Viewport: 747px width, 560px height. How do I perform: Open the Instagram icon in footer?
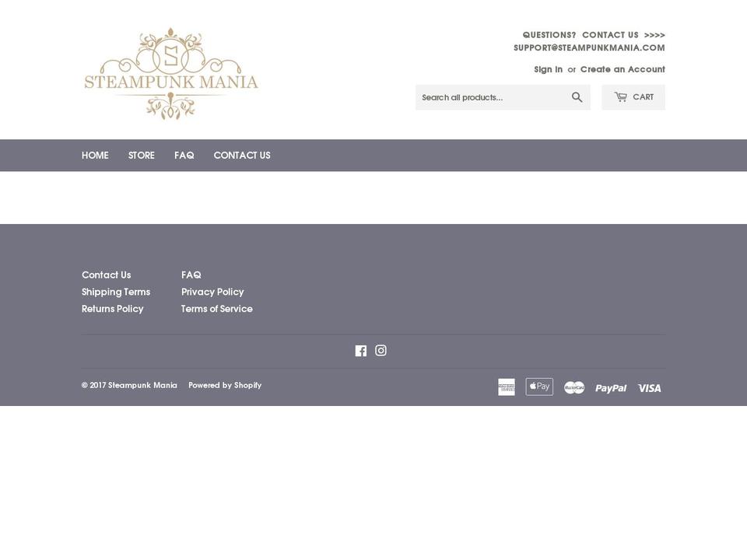tap(381, 351)
